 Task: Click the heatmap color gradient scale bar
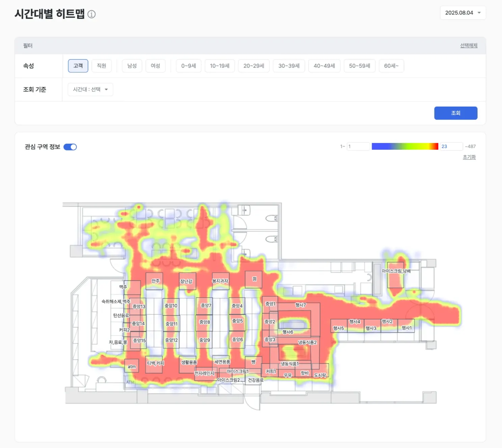pyautogui.click(x=405, y=146)
